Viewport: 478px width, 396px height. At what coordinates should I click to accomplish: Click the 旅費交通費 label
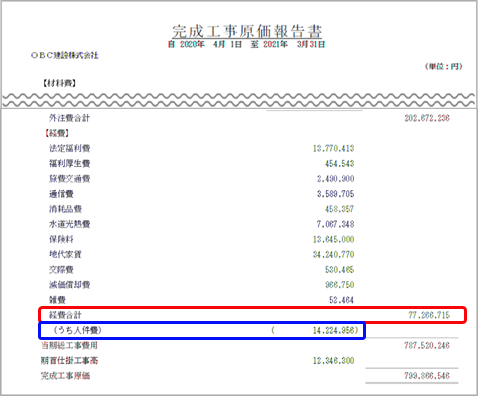[70, 179]
